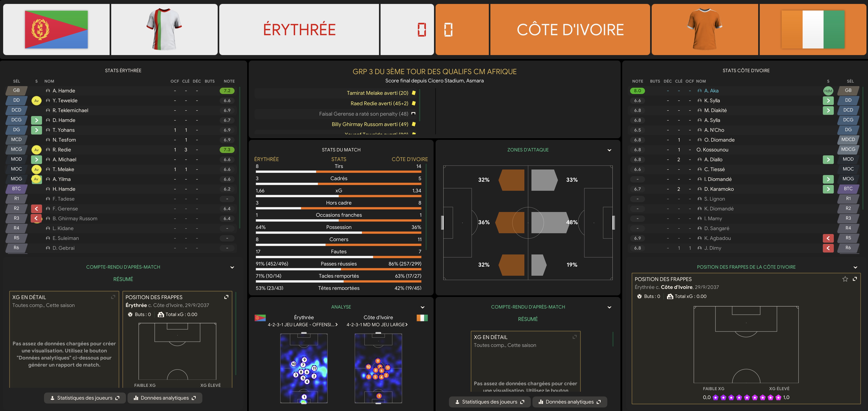This screenshot has width=868, height=411.
Task: Open the ÉRYTHRÉE team name header
Action: (299, 30)
